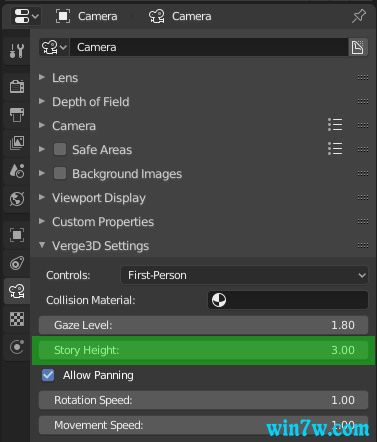Open the World properties tab
The width and height of the screenshot is (377, 442).
tap(17, 199)
